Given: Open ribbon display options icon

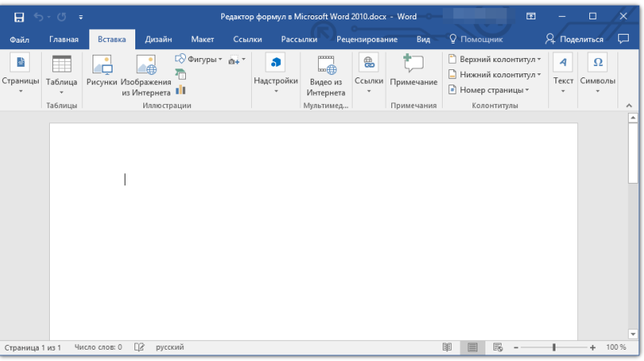Looking at the screenshot, I should pyautogui.click(x=530, y=16).
